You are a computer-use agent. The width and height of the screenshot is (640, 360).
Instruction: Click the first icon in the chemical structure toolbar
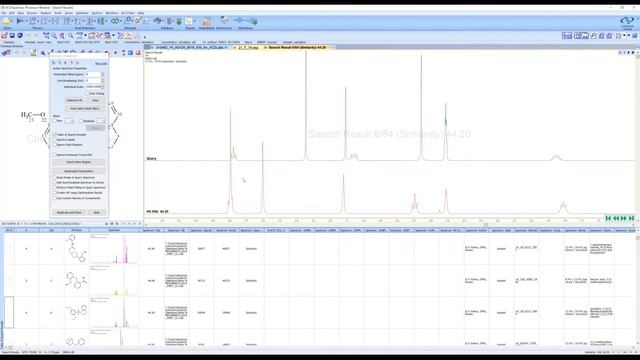coord(6,53)
